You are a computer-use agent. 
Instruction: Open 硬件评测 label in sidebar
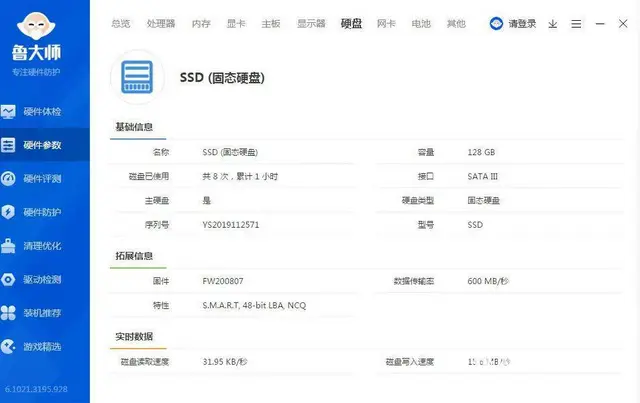pyautogui.click(x=42, y=178)
